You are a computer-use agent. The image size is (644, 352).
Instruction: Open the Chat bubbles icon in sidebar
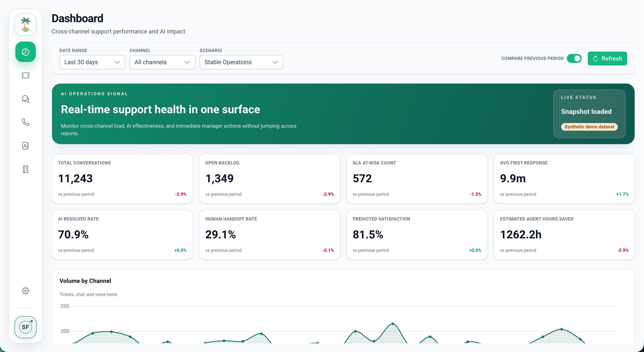[x=26, y=99]
